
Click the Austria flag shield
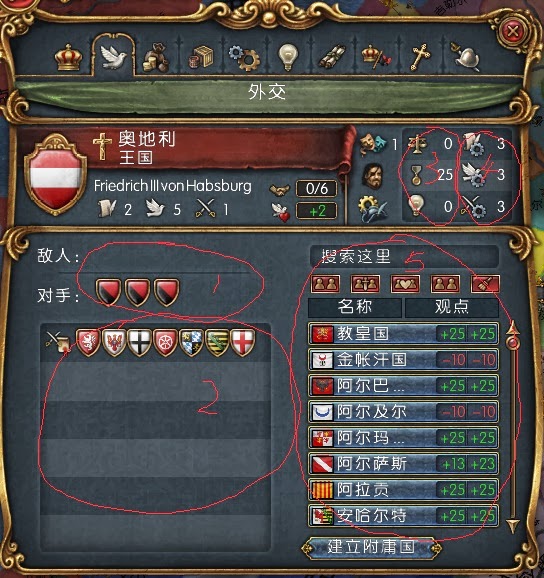(55, 174)
